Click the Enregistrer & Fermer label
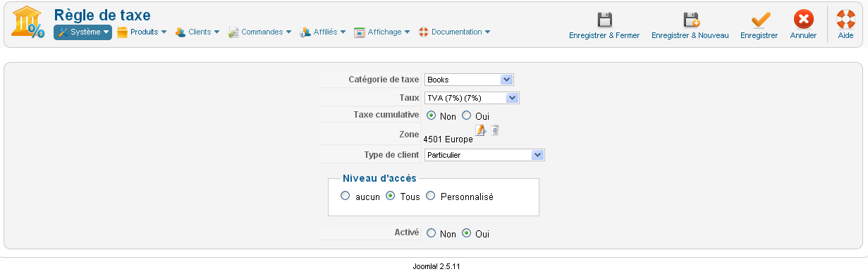This screenshot has width=868, height=274. 604,35
